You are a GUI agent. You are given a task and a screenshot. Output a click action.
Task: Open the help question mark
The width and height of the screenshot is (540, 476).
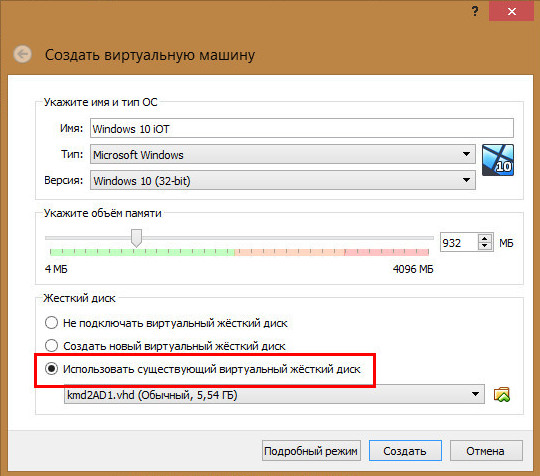pos(475,11)
